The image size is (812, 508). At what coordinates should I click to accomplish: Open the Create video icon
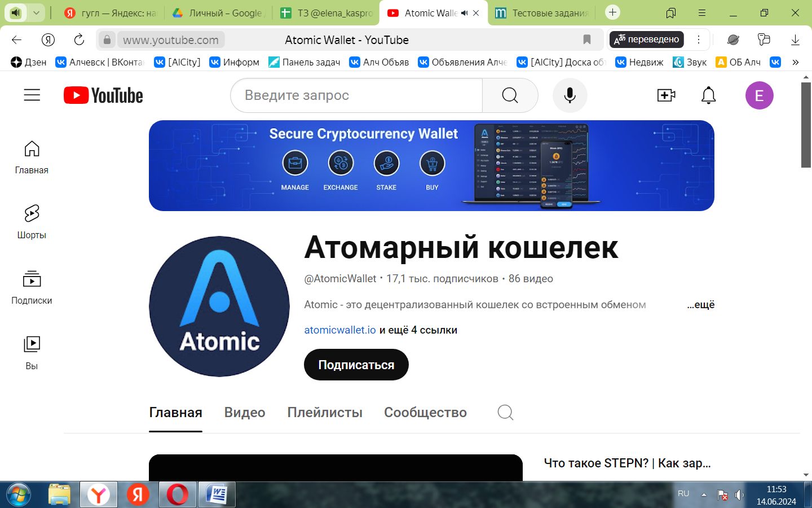pos(666,95)
